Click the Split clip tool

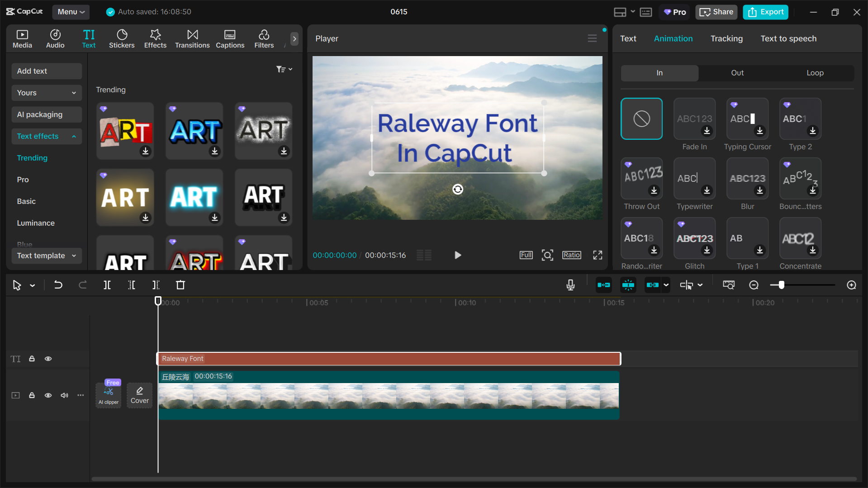pos(107,285)
